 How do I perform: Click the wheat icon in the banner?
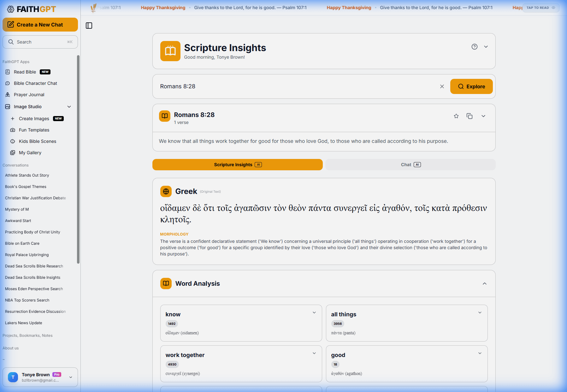pyautogui.click(x=93, y=8)
